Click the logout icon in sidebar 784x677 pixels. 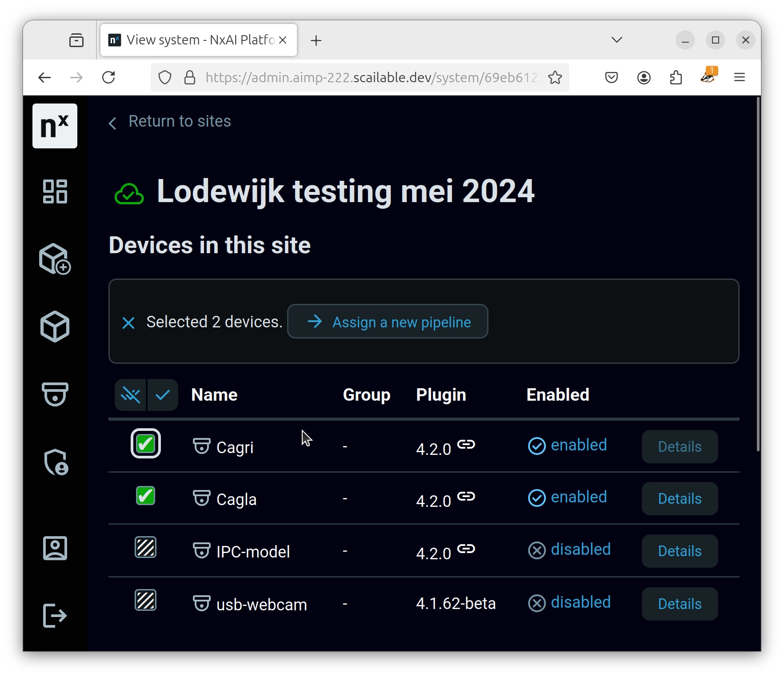[55, 616]
